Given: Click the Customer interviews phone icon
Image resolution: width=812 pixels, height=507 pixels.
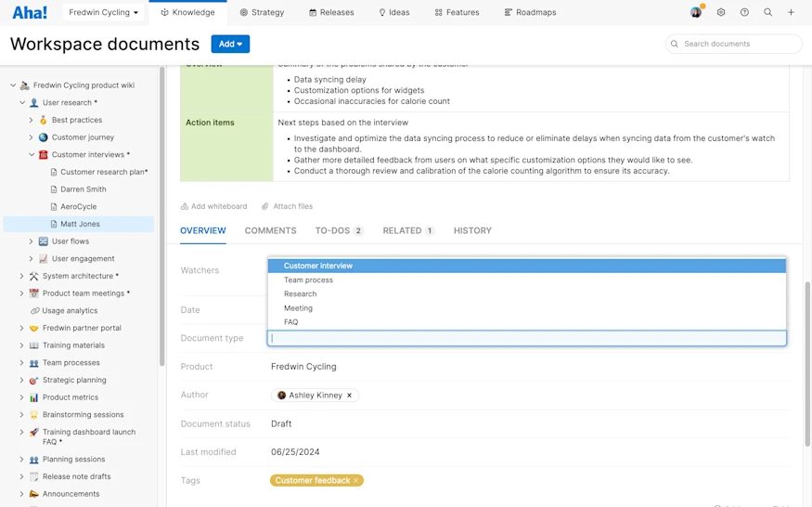Looking at the screenshot, I should pos(44,154).
